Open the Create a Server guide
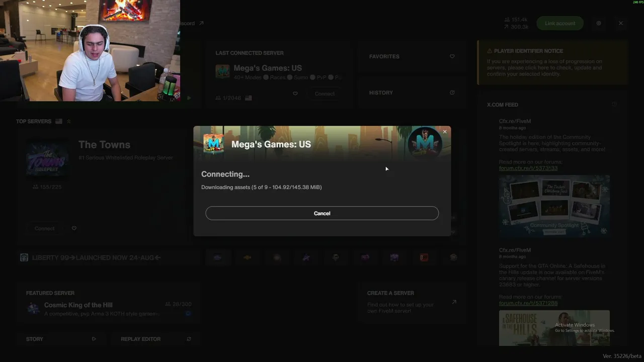Viewport: 644px width, 362px height. pyautogui.click(x=412, y=302)
